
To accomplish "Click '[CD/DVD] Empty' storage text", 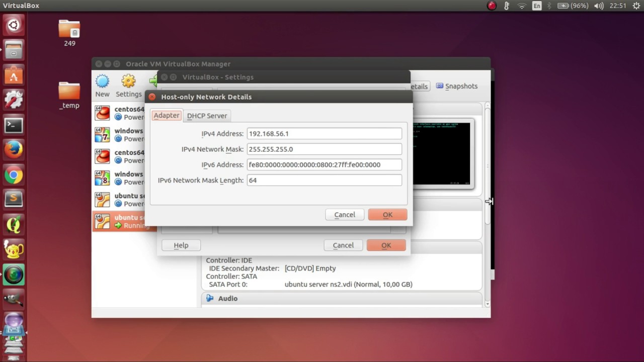I will (x=310, y=268).
